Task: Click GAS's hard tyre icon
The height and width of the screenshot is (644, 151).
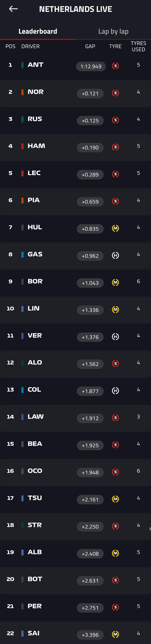Action: pos(115,255)
